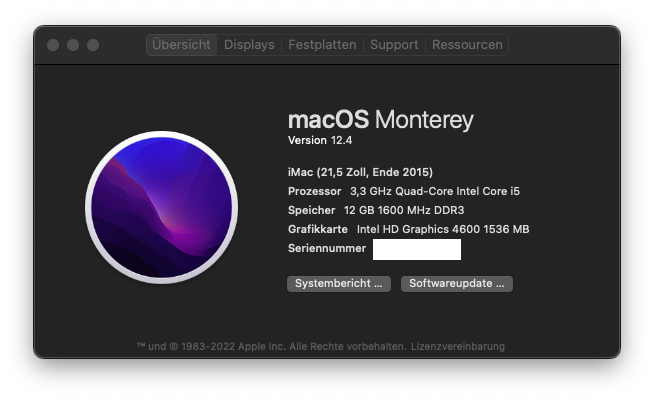Click the macOS Monterey wallpaper logo
This screenshot has width=654, height=400.
160,211
